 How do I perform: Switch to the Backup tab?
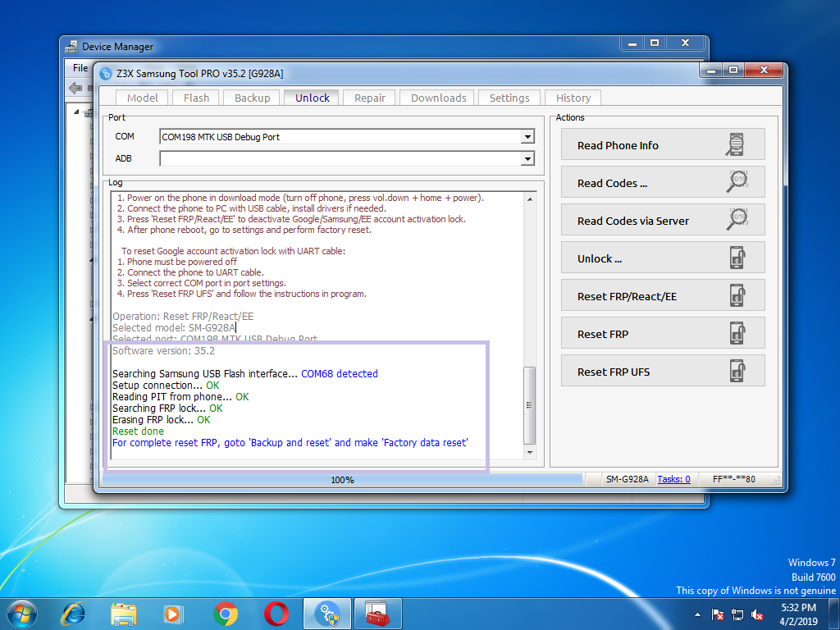(x=253, y=98)
